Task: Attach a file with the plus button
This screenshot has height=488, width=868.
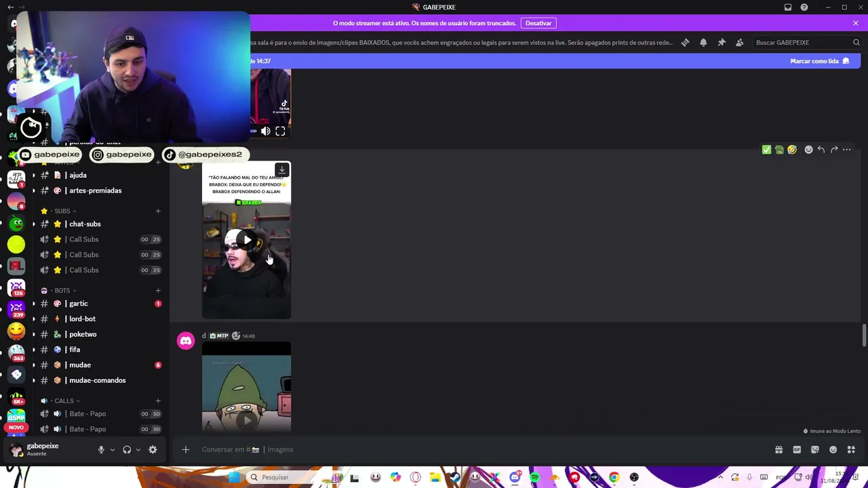Action: tap(185, 449)
